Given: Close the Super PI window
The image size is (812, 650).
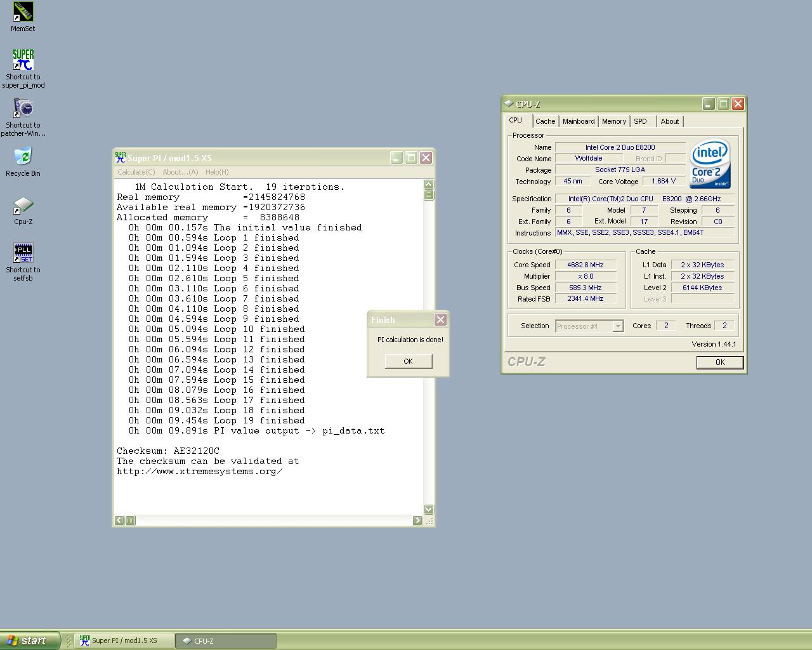Looking at the screenshot, I should coord(426,157).
